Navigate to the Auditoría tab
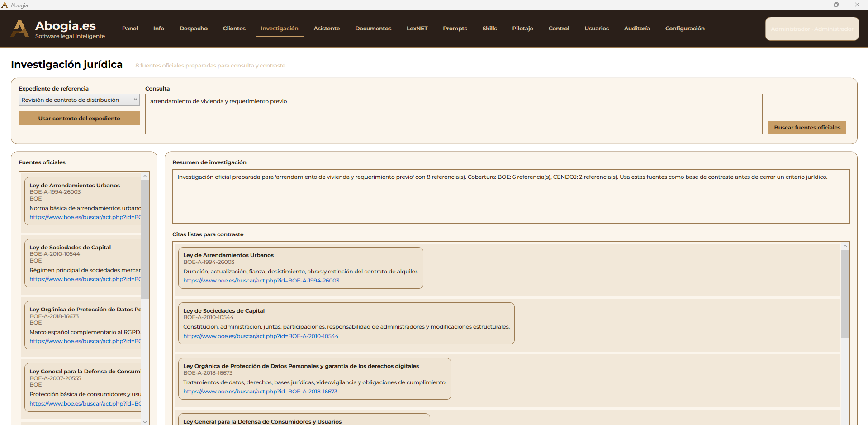 (x=636, y=29)
